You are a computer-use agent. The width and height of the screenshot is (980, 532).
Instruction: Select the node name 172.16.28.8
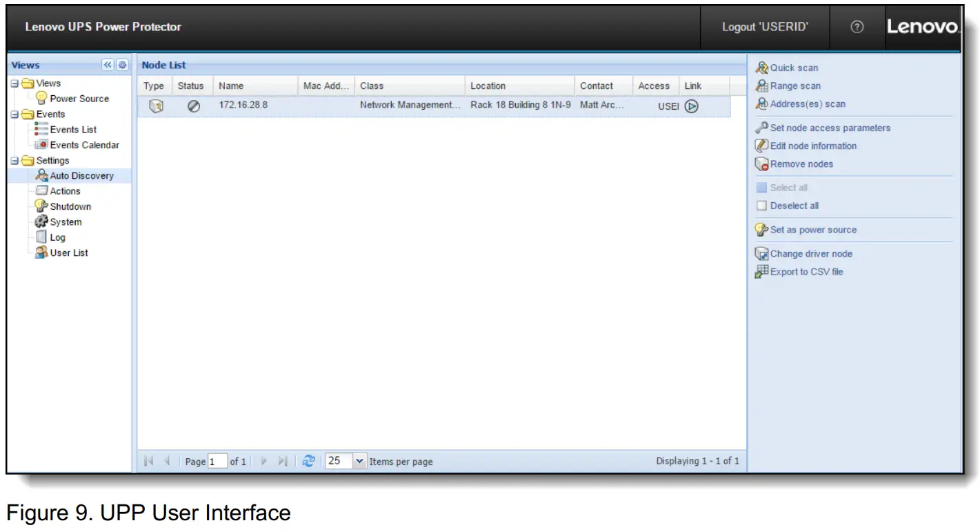tap(243, 106)
